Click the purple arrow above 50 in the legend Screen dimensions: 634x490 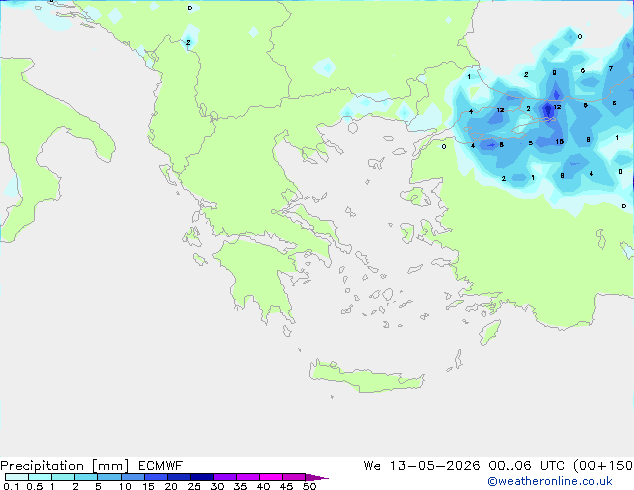tap(317, 477)
